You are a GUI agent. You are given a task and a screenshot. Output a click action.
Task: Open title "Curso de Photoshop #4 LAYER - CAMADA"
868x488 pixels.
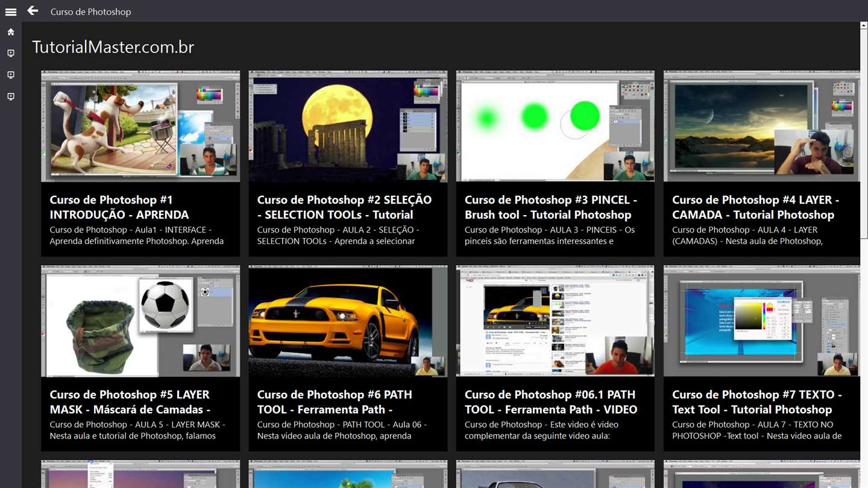tap(755, 207)
